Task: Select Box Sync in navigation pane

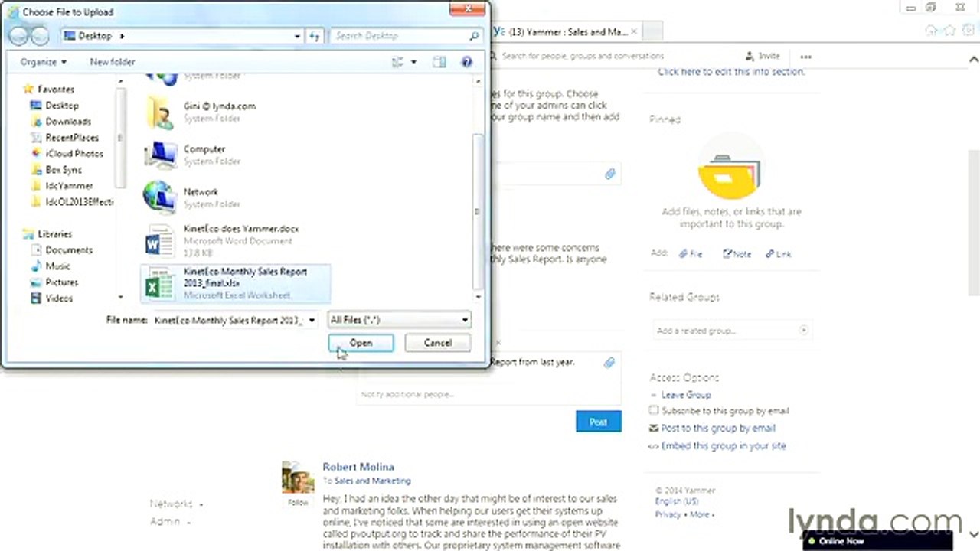Action: click(x=64, y=170)
